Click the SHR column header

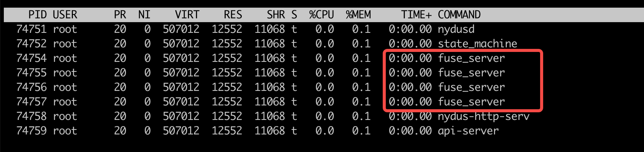click(276, 15)
